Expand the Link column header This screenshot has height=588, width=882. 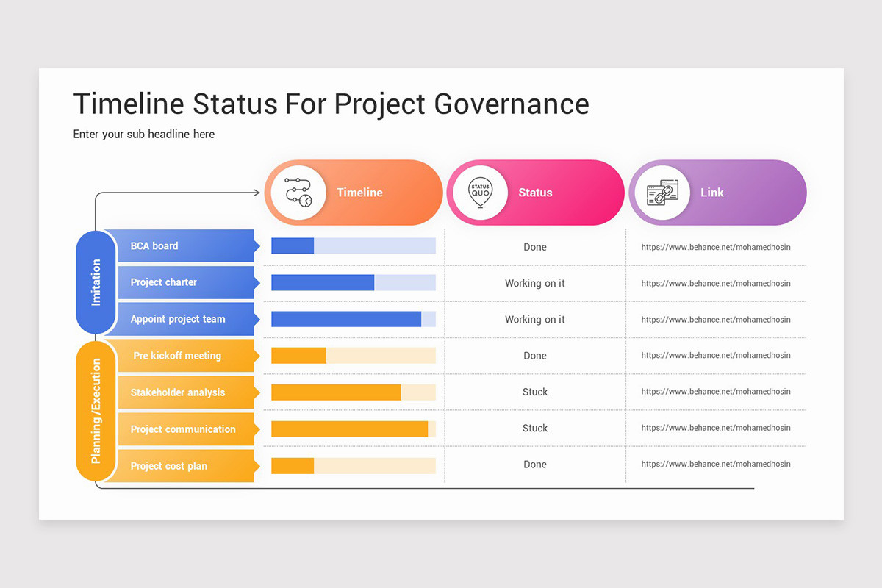click(x=711, y=193)
